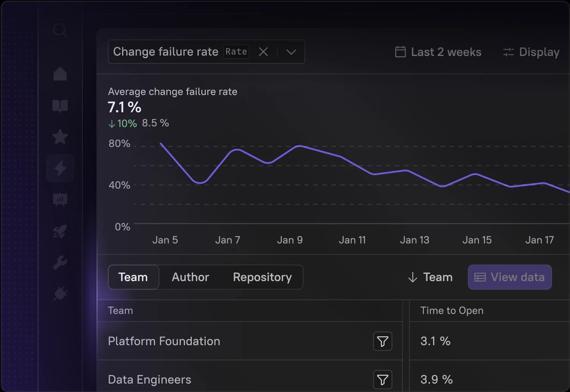The image size is (570, 392).
Task: Click the down arrow sort icon
Action: click(x=413, y=277)
